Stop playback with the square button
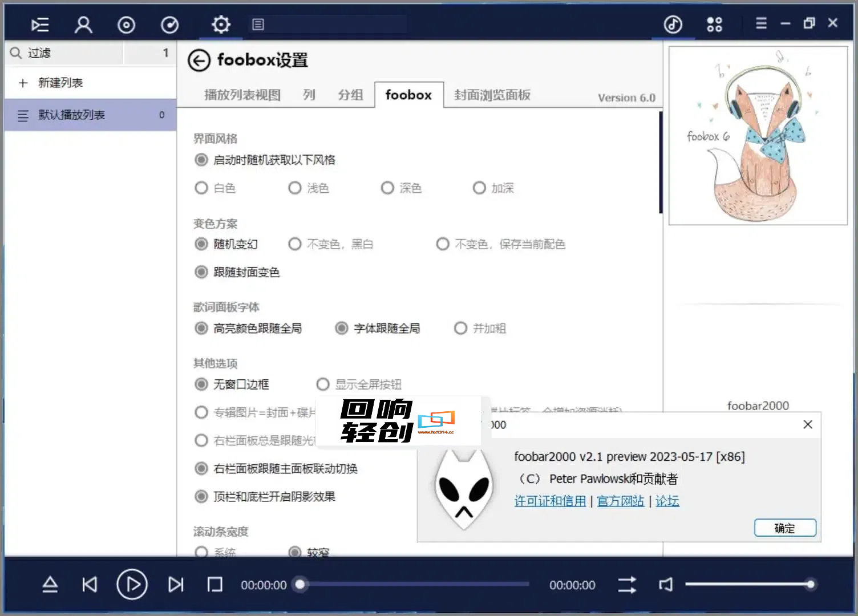 (215, 585)
